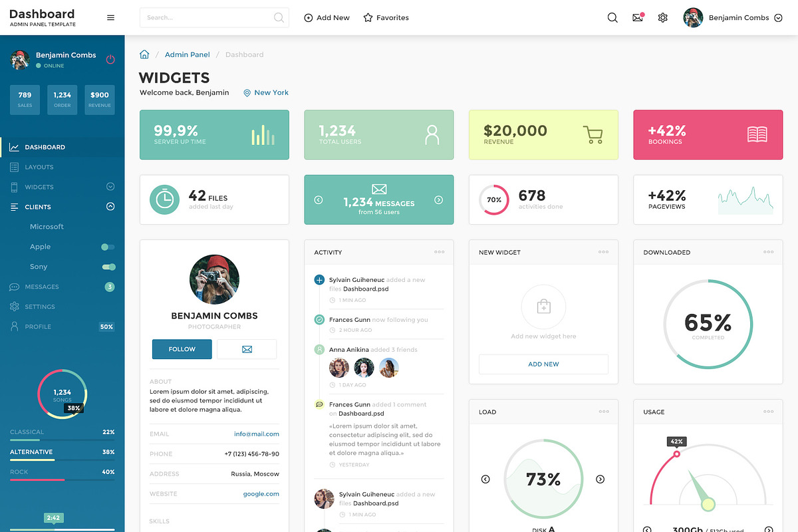Open the hamburger menu beside Dashboard title
The image size is (798, 532).
click(x=110, y=17)
